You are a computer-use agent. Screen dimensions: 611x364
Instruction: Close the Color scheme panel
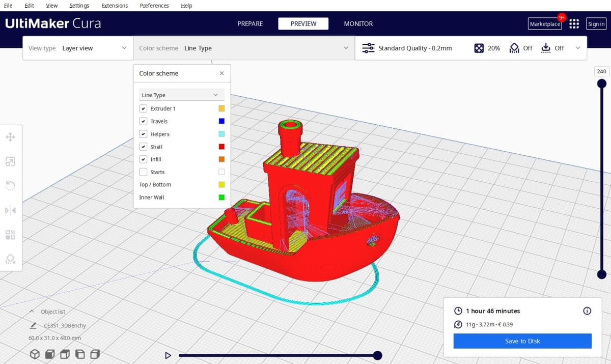click(221, 73)
